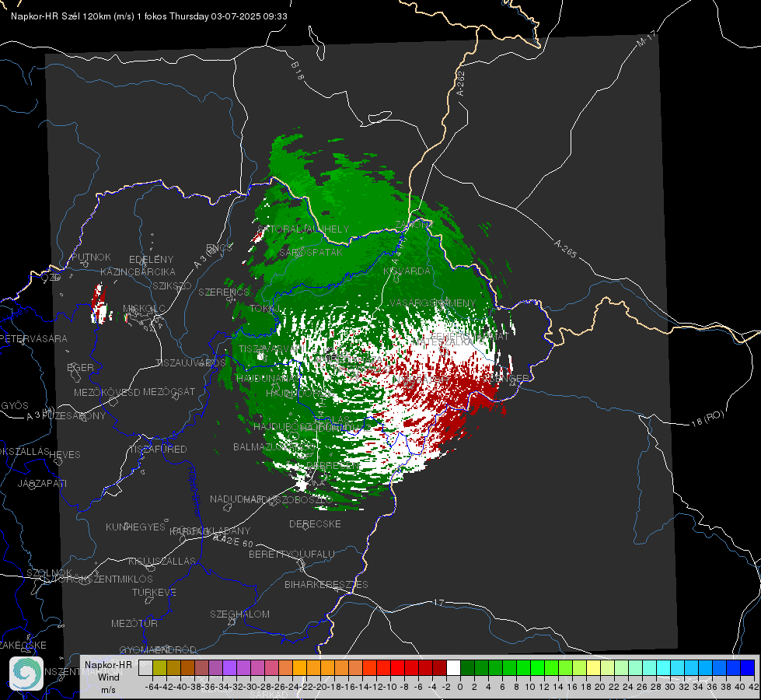Click the A-262 road label
The image size is (761, 700).
pyautogui.click(x=461, y=83)
